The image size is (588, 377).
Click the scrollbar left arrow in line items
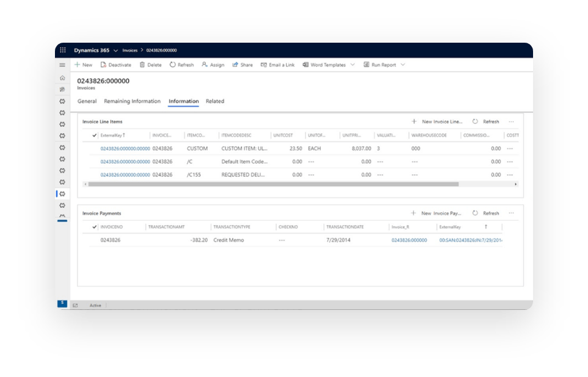click(x=85, y=184)
